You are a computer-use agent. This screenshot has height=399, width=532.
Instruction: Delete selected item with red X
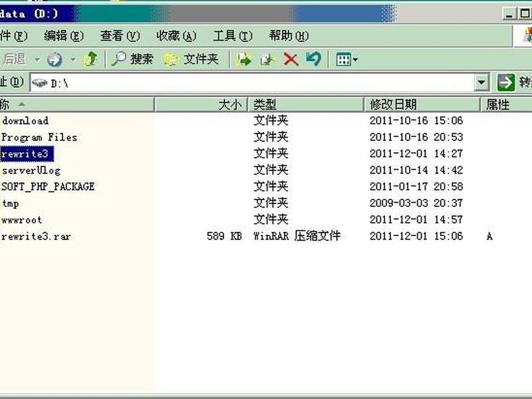pos(291,60)
